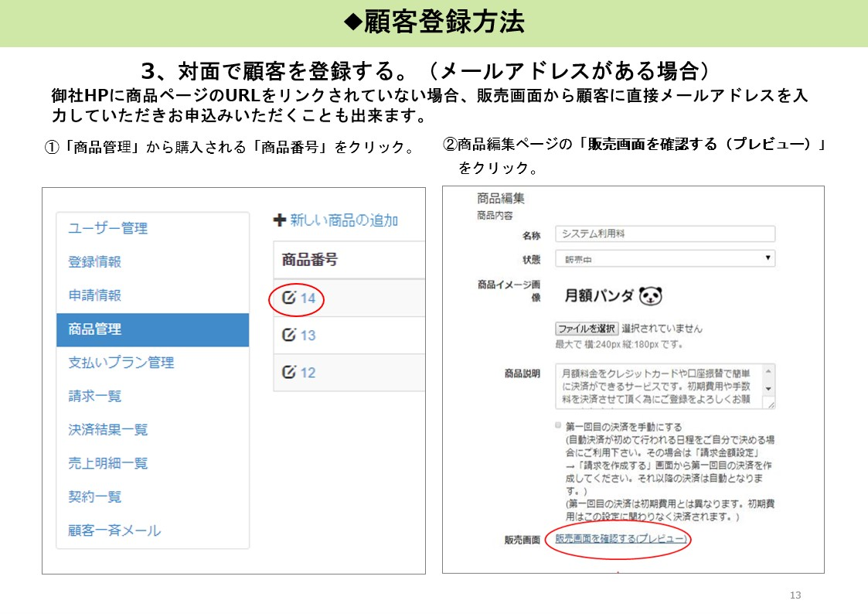
Task: Click the edit icon beside product 14
Action: coord(290,298)
